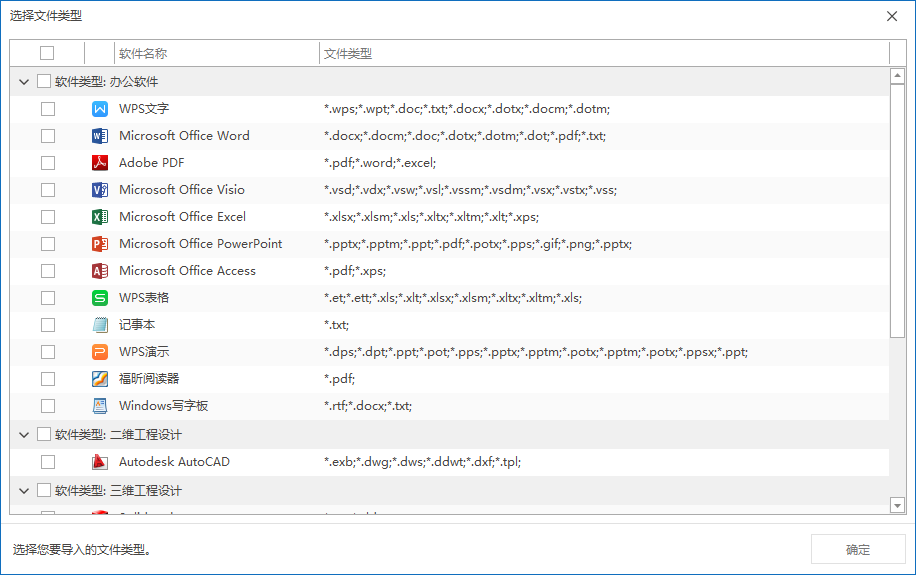This screenshot has width=916, height=575.
Task: Click the 文件类型 column header
Action: coord(604,53)
